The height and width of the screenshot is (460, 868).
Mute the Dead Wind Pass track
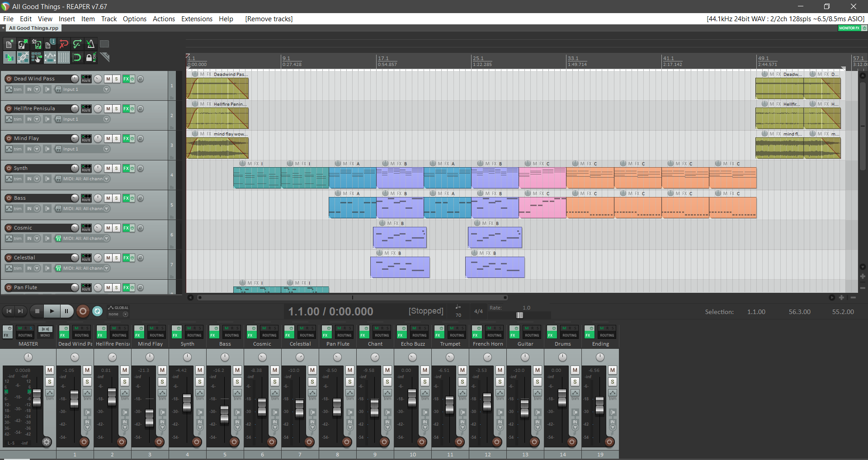coord(108,79)
